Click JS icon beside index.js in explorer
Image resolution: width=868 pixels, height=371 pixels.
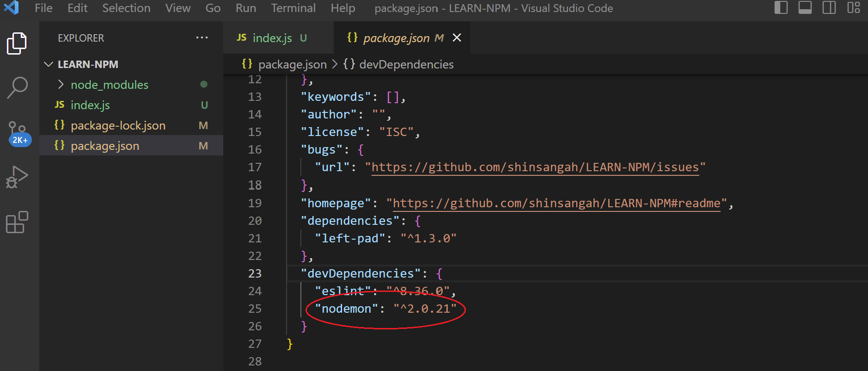click(x=60, y=105)
